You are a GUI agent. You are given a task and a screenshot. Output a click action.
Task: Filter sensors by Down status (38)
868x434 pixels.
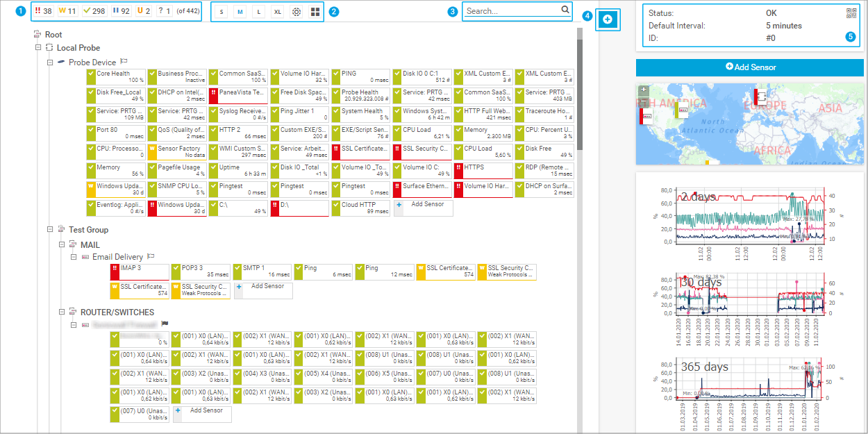43,11
